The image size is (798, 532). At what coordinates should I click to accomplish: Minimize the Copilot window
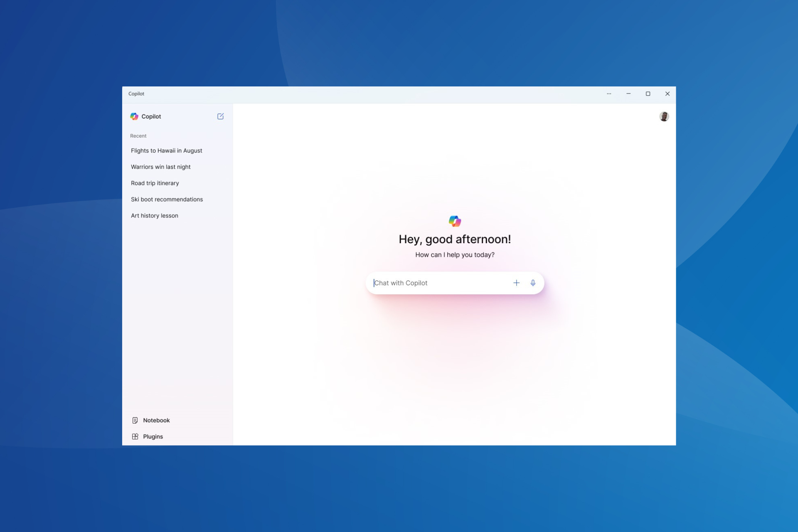[x=628, y=94]
